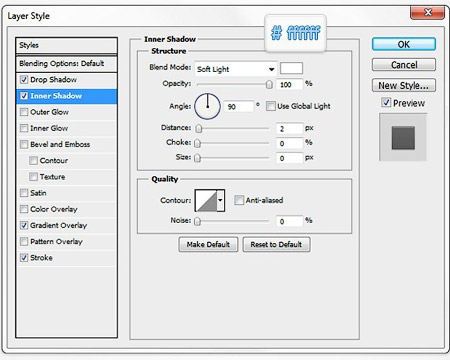Enable the Use Global Light checkbox
Image resolution: width=450 pixels, height=360 pixels.
point(270,106)
